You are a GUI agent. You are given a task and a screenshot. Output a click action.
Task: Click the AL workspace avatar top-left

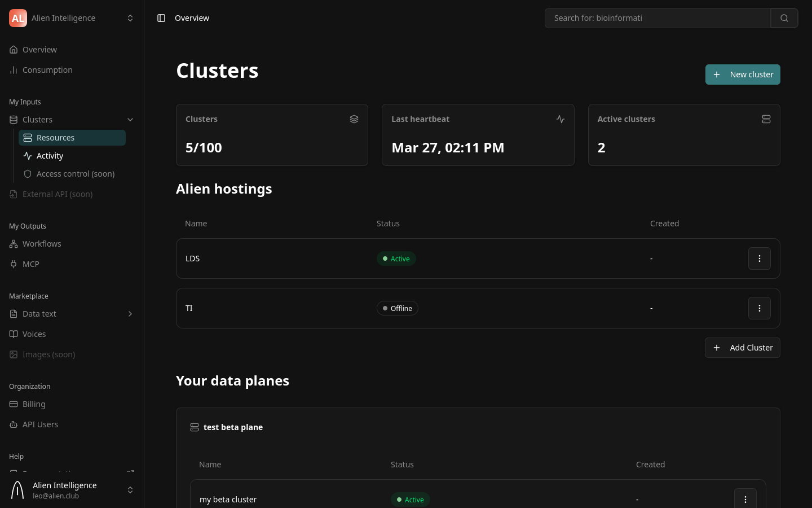pos(18,18)
